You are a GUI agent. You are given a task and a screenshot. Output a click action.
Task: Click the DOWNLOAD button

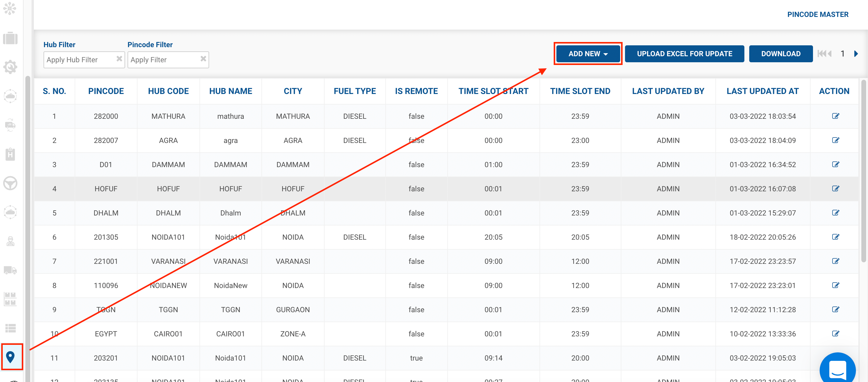click(780, 54)
